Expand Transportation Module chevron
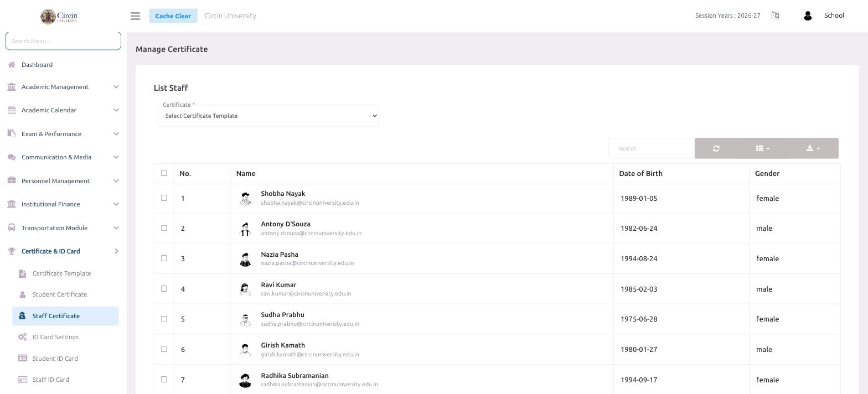Image resolution: width=868 pixels, height=394 pixels. click(x=116, y=228)
